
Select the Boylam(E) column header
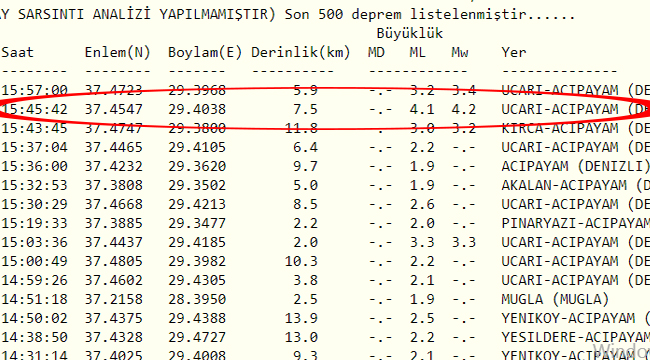tap(205, 53)
